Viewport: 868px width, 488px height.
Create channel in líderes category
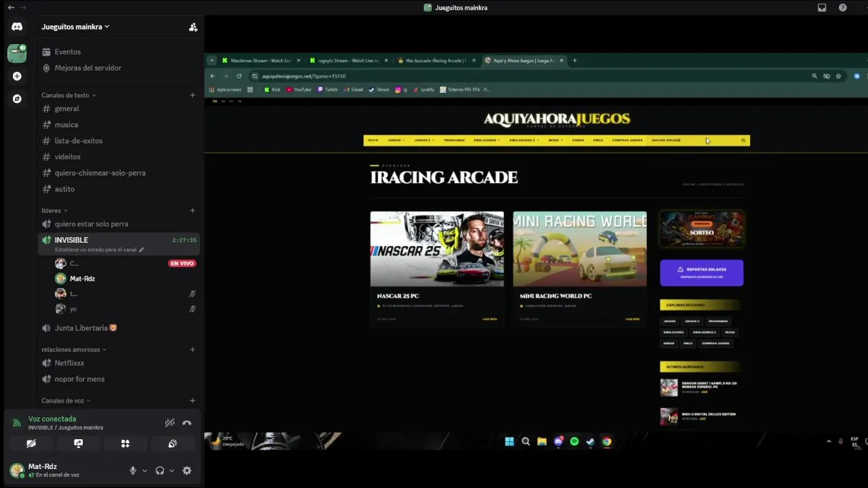click(x=193, y=211)
